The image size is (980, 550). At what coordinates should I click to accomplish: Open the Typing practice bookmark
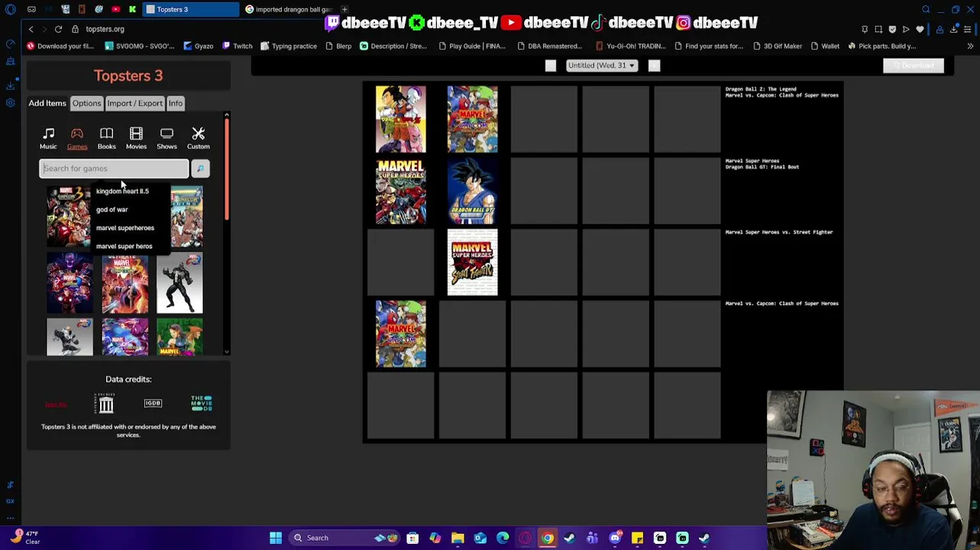point(289,46)
